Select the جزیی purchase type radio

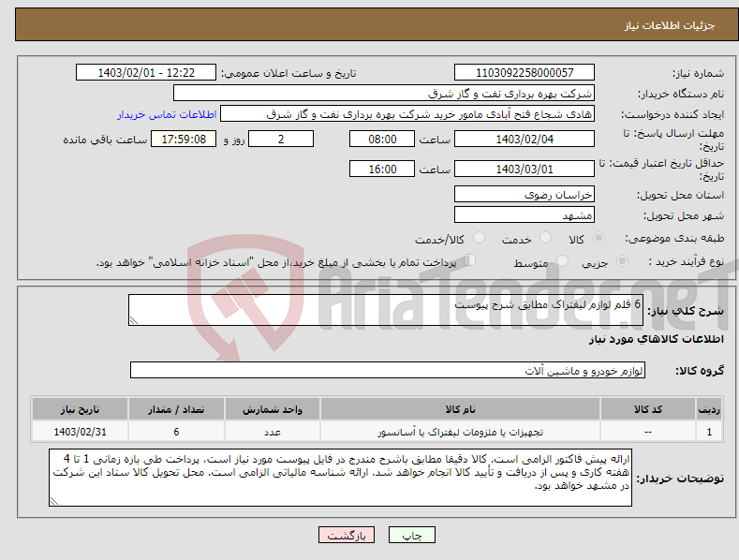pyautogui.click(x=622, y=261)
